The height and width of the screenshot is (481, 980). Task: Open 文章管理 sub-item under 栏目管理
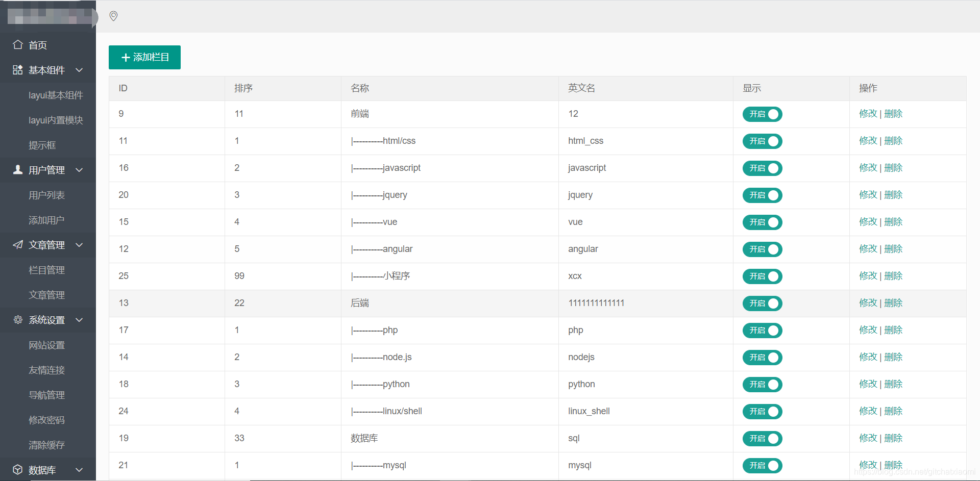(x=48, y=295)
